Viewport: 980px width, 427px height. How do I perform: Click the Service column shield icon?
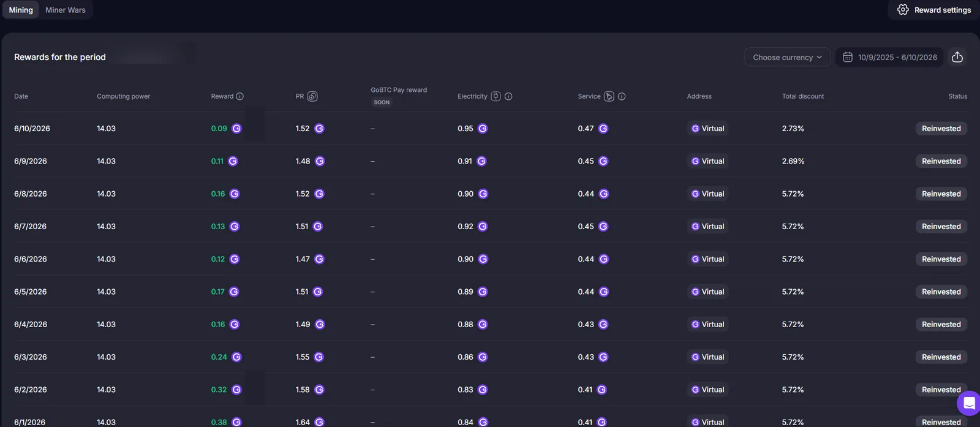coord(609,96)
